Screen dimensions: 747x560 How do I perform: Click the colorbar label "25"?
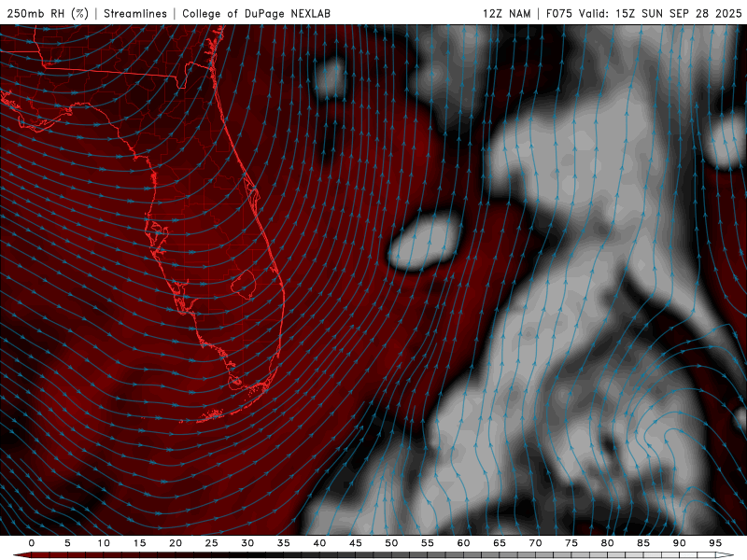point(212,543)
